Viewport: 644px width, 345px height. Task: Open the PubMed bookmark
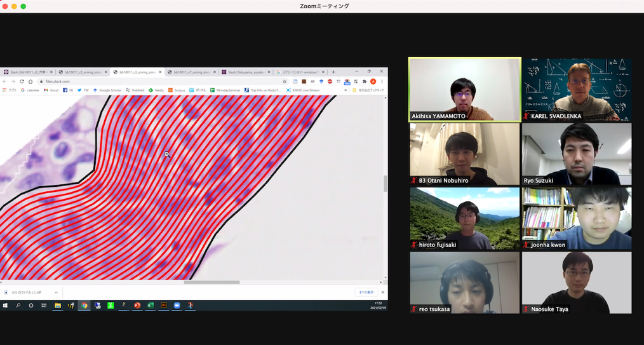click(135, 90)
